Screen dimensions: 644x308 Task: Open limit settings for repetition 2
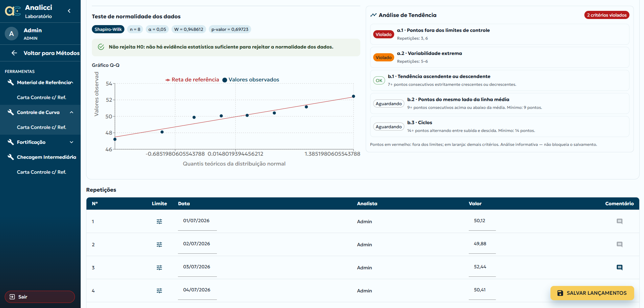[x=159, y=245]
